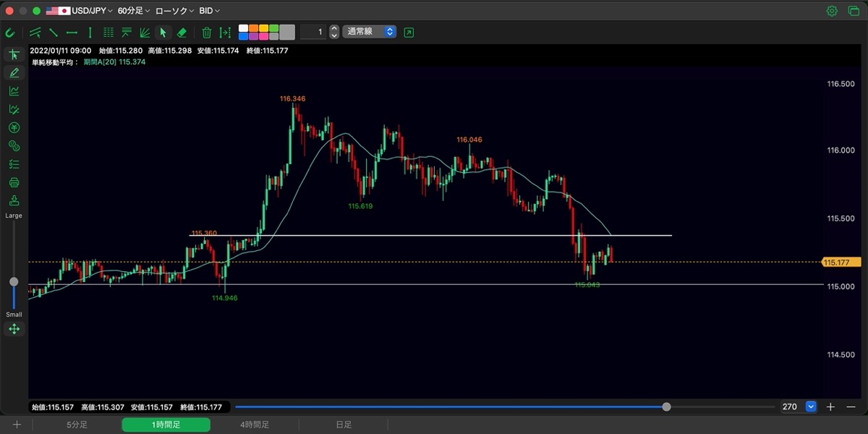Click the zoom in plus button
This screenshot has width=868, height=434.
(x=831, y=407)
